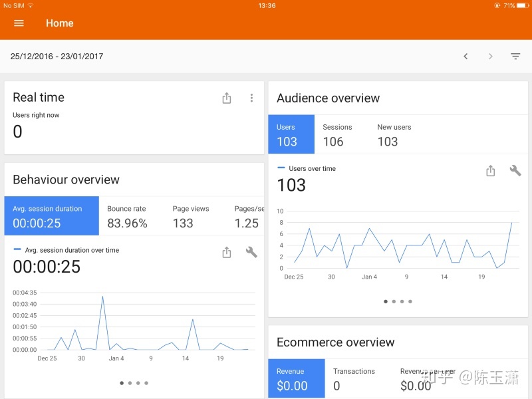Open the filter options icon

(515, 57)
